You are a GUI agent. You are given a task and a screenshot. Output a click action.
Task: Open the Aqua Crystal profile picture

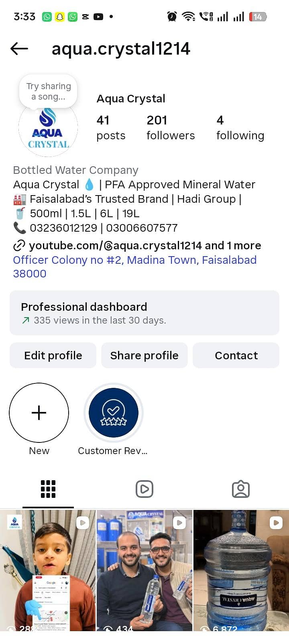[48, 128]
